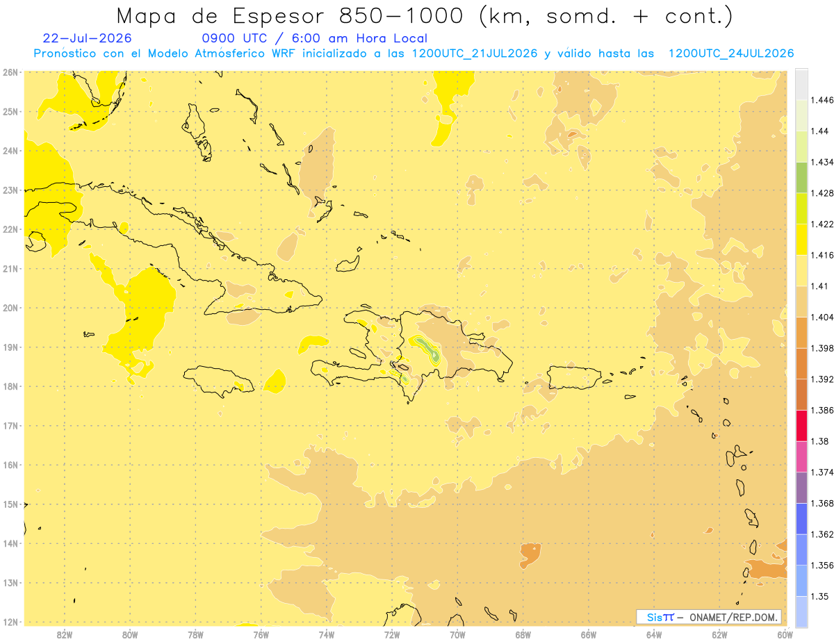Click the tan legend swatch between 1.404 and 1.41
This screenshot has height=644, width=834.
(x=801, y=302)
